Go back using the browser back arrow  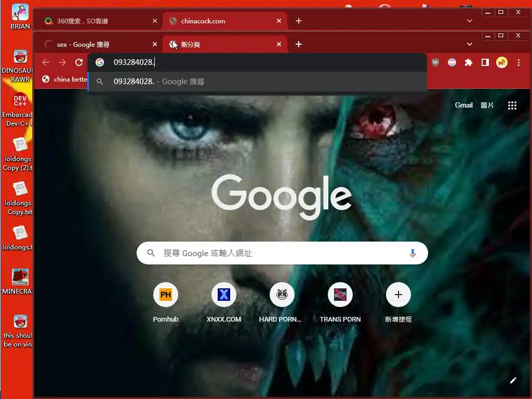[46, 62]
